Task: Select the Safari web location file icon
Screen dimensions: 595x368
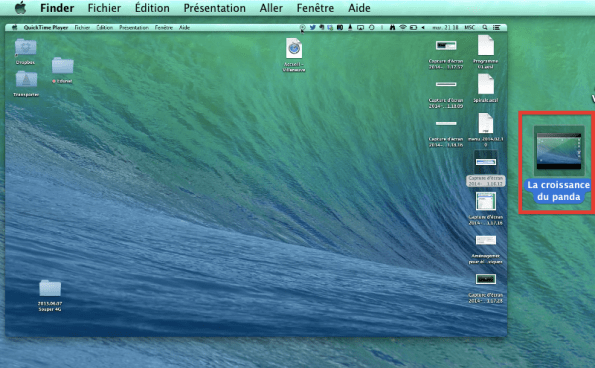Action: tap(294, 48)
